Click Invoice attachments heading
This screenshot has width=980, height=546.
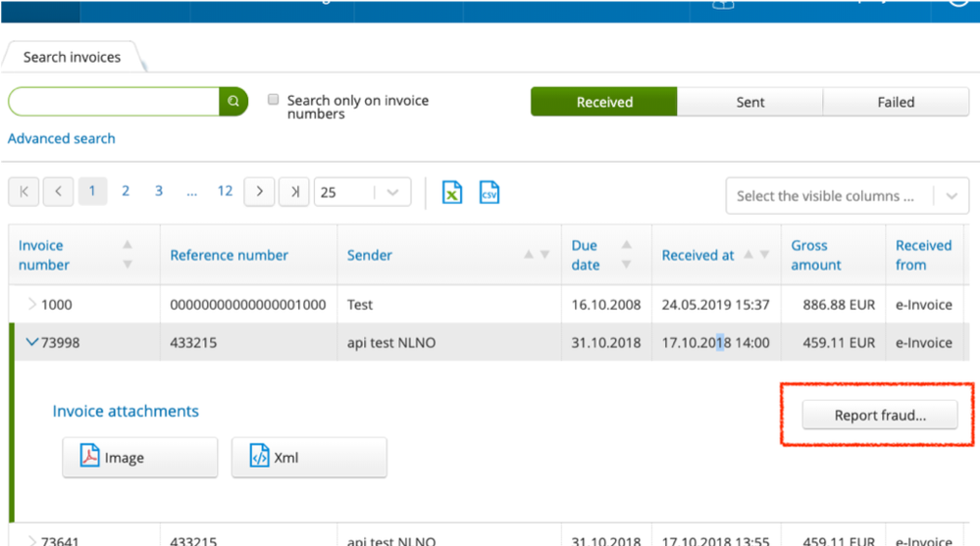(x=126, y=411)
